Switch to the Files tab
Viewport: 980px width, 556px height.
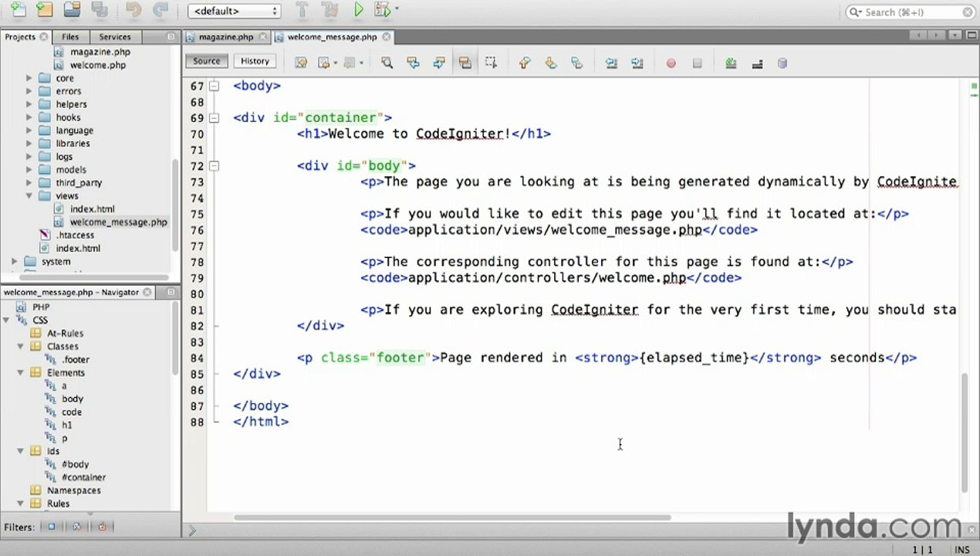[x=70, y=36]
